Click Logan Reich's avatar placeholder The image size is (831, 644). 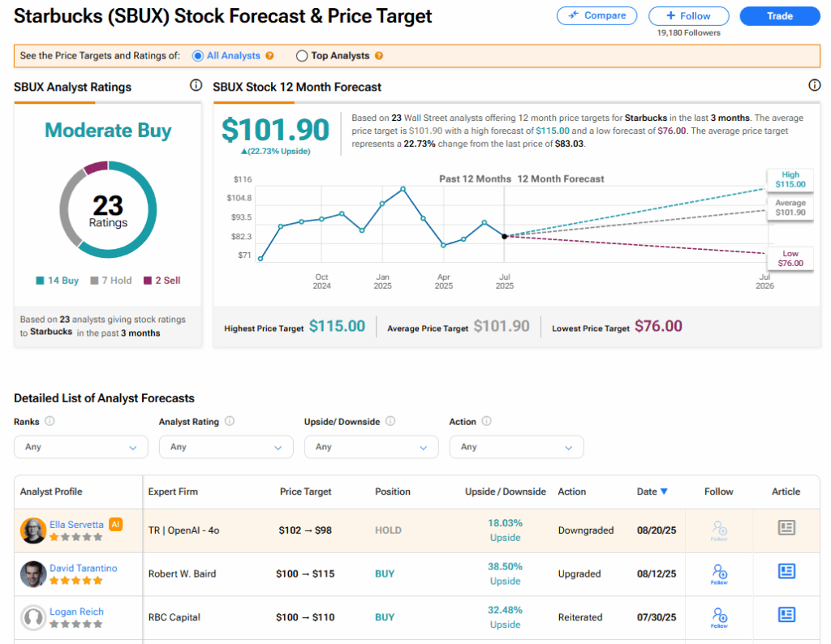pyautogui.click(x=32, y=617)
